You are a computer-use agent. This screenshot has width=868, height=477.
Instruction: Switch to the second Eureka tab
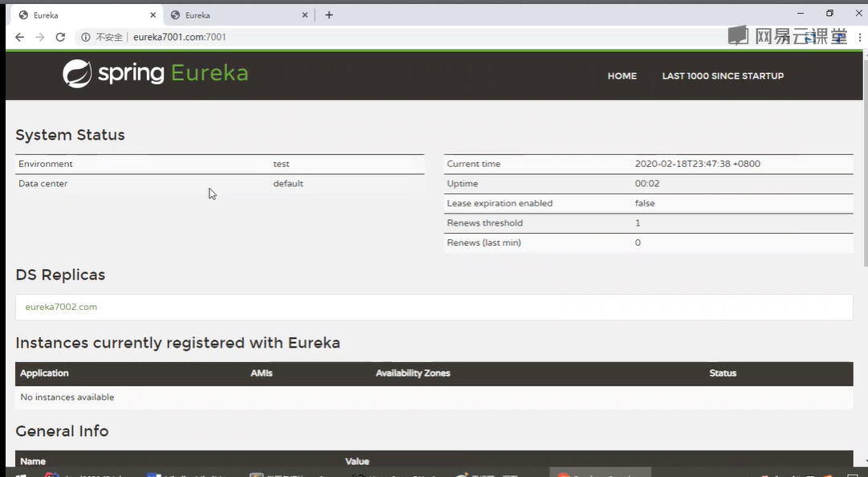click(x=239, y=15)
